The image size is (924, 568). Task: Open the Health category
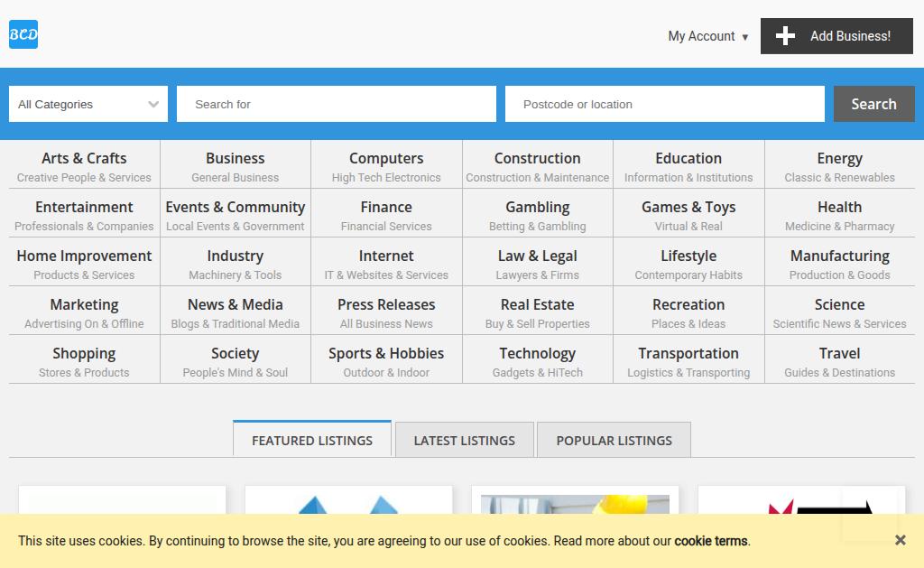click(x=840, y=207)
